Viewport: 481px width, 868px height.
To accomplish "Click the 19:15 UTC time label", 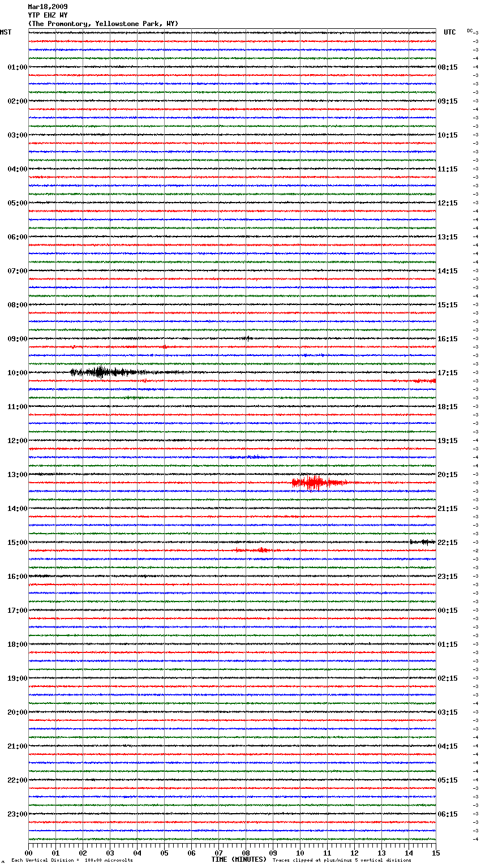I will tap(448, 441).
